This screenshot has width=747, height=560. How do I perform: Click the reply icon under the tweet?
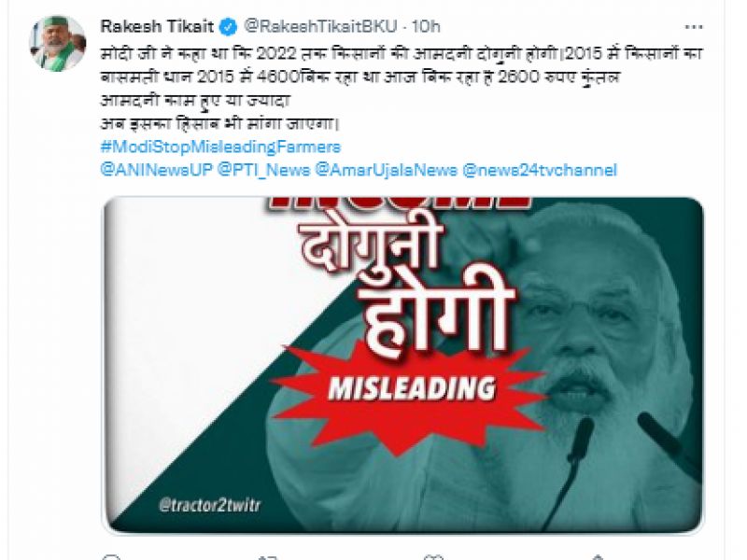112,556
